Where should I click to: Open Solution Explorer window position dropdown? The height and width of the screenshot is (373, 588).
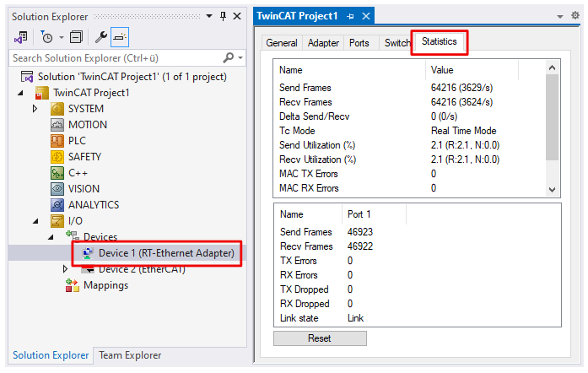click(209, 16)
